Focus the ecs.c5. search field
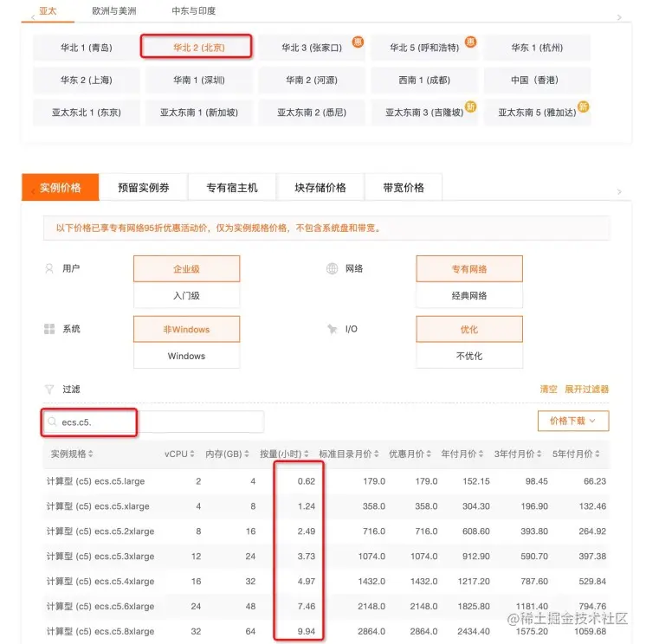This screenshot has height=644, width=646. pyautogui.click(x=153, y=422)
